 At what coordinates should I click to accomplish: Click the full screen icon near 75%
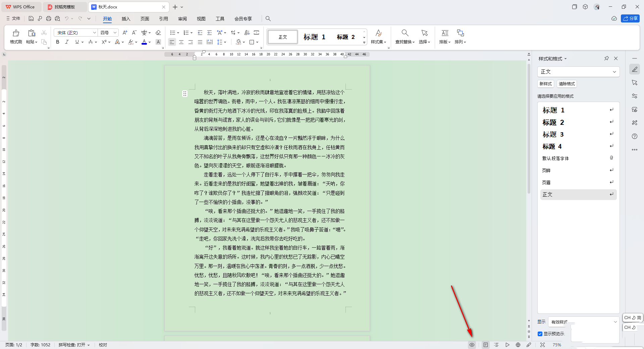(542, 345)
